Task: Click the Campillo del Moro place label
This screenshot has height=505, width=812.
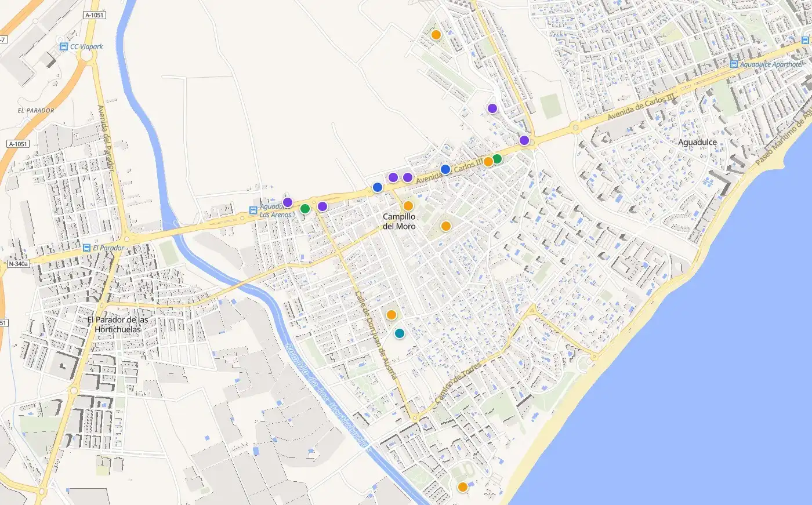Action: pos(399,221)
